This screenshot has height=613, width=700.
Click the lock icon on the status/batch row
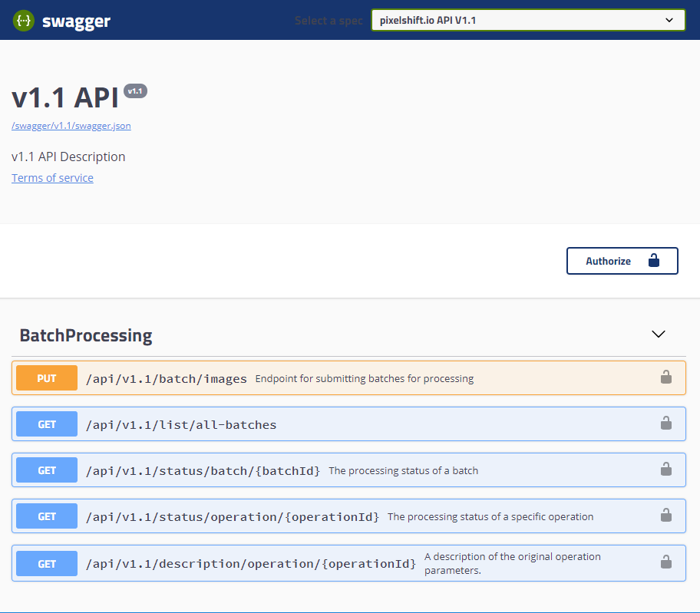[666, 469]
